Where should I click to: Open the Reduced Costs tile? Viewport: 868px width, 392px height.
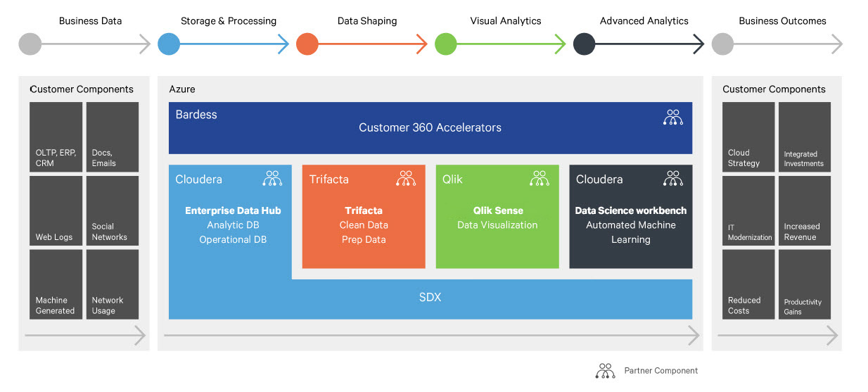[748, 284]
